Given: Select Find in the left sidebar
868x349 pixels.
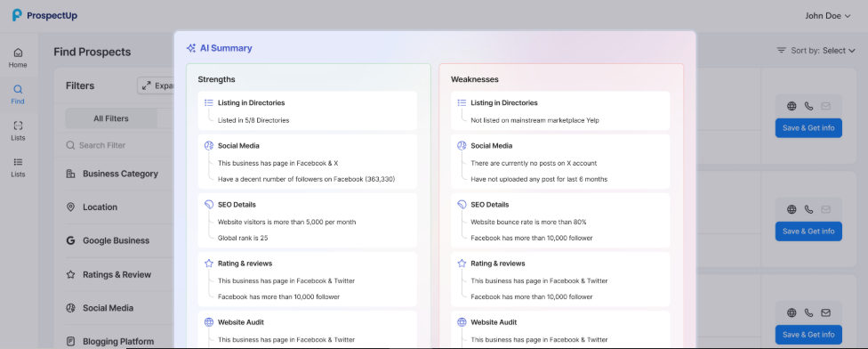Looking at the screenshot, I should (18, 94).
